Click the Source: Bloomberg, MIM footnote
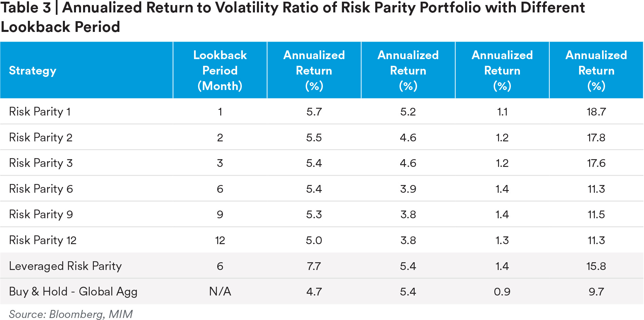This screenshot has width=644, height=320. tap(71, 314)
